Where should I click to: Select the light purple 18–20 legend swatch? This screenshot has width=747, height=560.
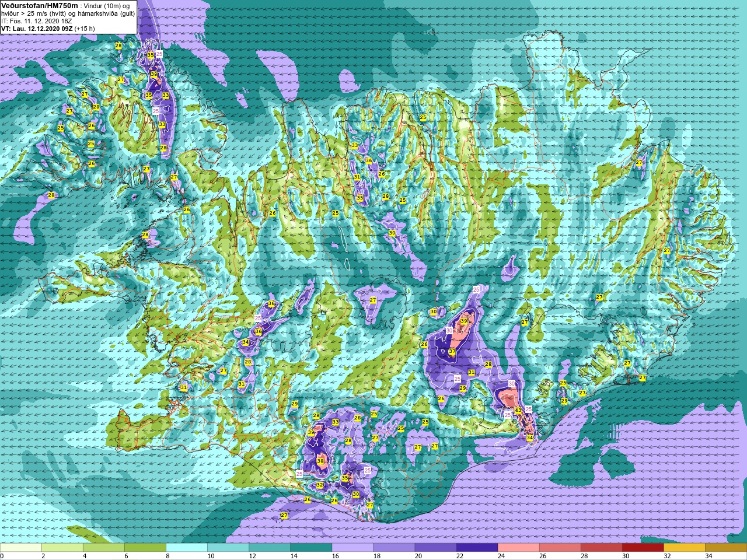pyautogui.click(x=394, y=548)
